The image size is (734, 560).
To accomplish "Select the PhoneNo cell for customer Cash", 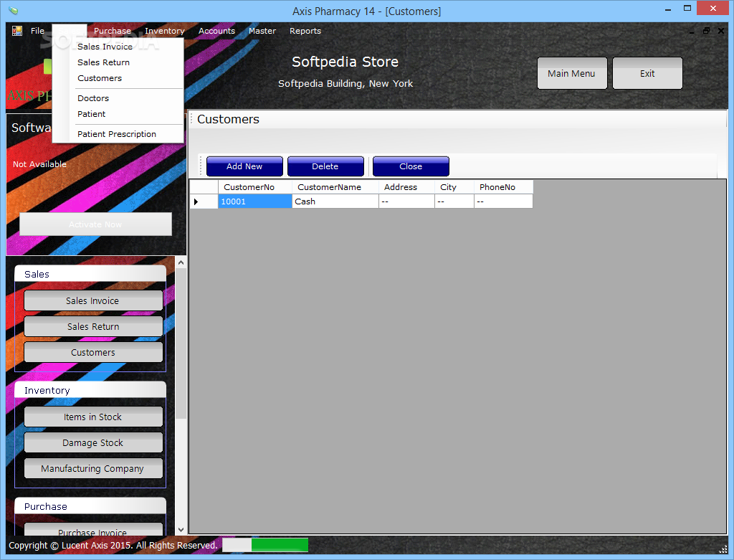I will (x=504, y=201).
